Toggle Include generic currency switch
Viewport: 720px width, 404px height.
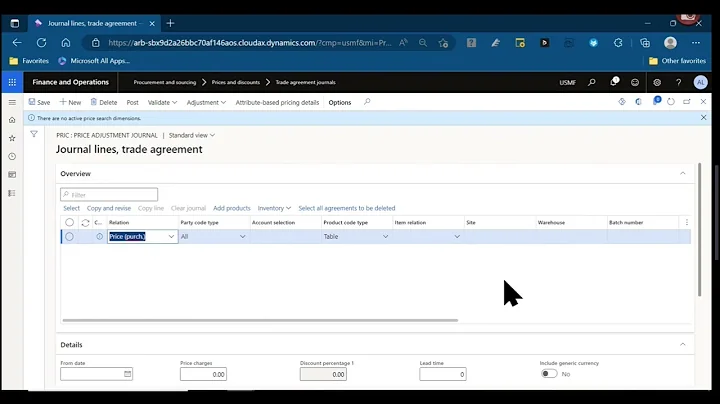(x=549, y=374)
